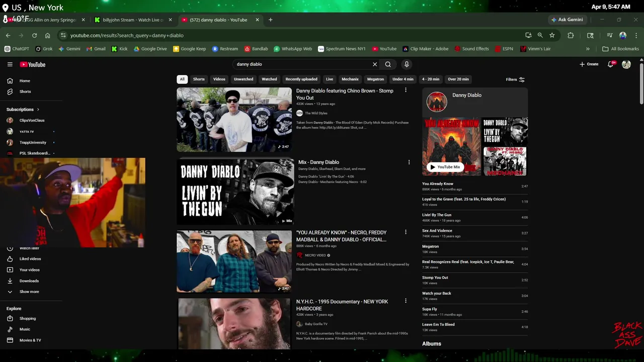Open options for YOU ALREADY KNOW video

(x=406, y=232)
